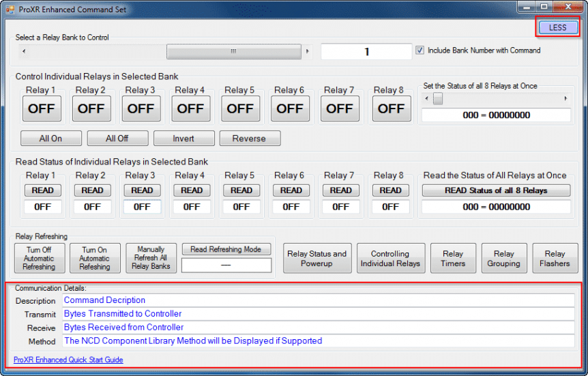Turn Off Automatic Refreshing
This screenshot has height=376, width=588.
(x=39, y=259)
